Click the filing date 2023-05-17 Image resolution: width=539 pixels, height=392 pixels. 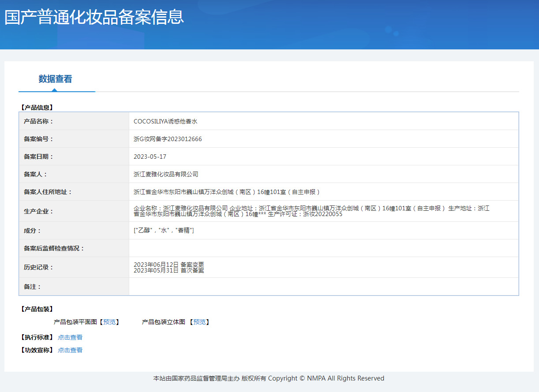tap(150, 157)
